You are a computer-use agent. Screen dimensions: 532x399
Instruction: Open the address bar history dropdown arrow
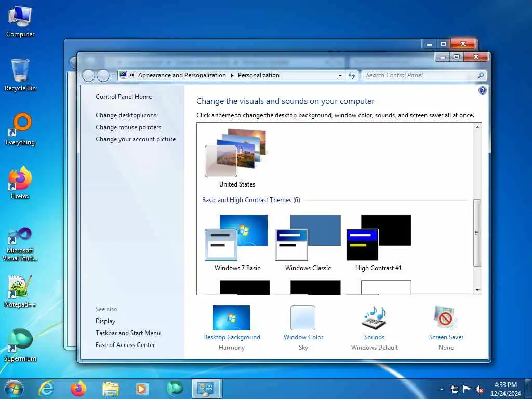coord(340,76)
